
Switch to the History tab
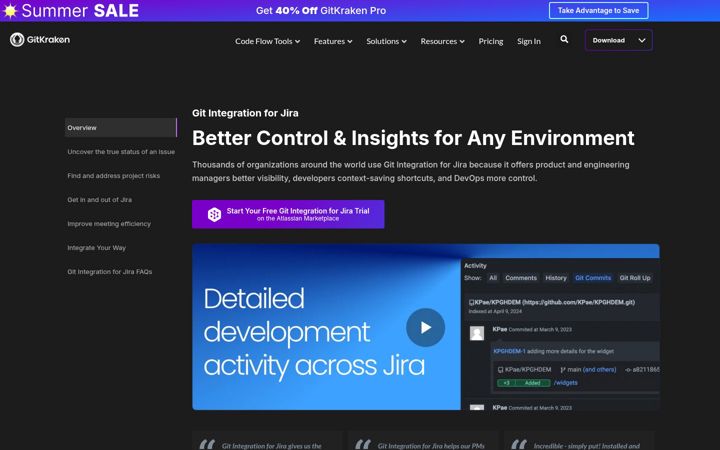coord(556,278)
